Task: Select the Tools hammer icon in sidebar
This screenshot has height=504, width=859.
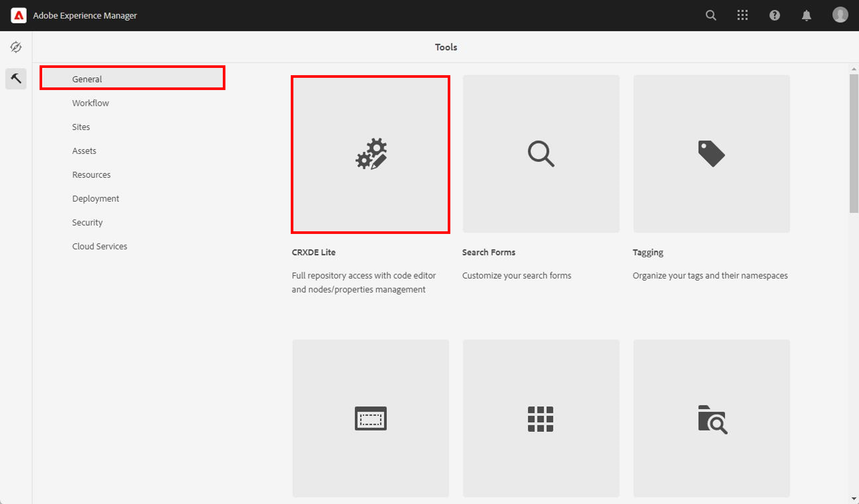Action: tap(16, 79)
